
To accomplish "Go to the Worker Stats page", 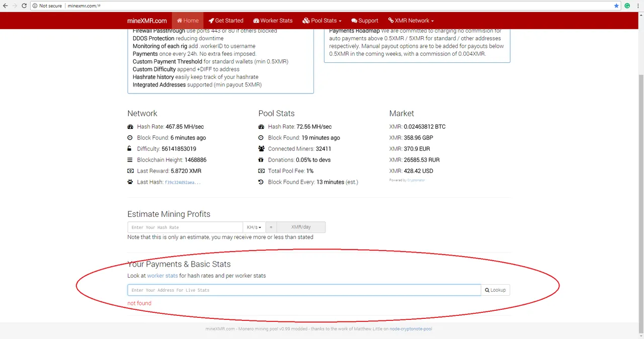I will tap(273, 21).
